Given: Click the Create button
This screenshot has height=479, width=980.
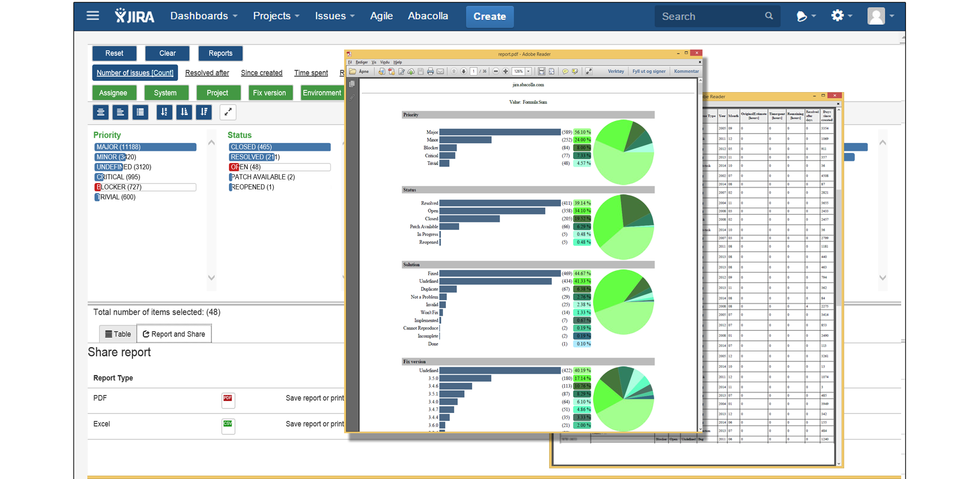Looking at the screenshot, I should click(x=489, y=16).
